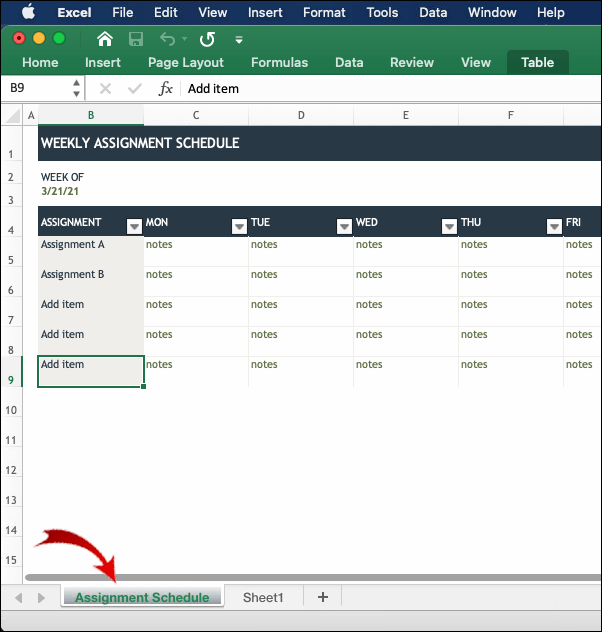Switch to the Page Layout ribbon tab

pyautogui.click(x=186, y=62)
